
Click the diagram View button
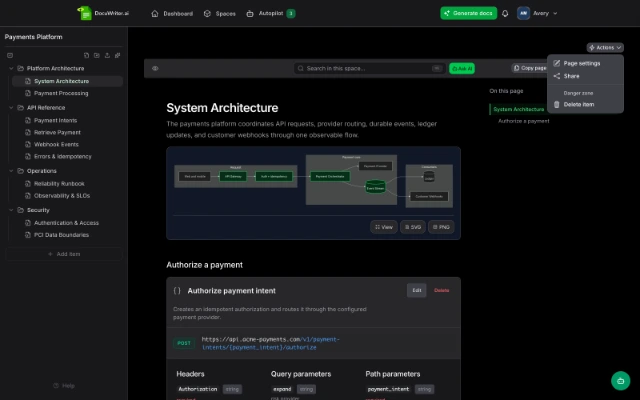[384, 227]
